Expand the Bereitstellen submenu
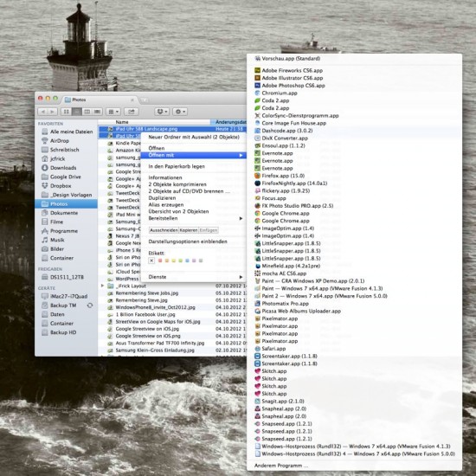The height and width of the screenshot is (476, 476). click(x=194, y=218)
